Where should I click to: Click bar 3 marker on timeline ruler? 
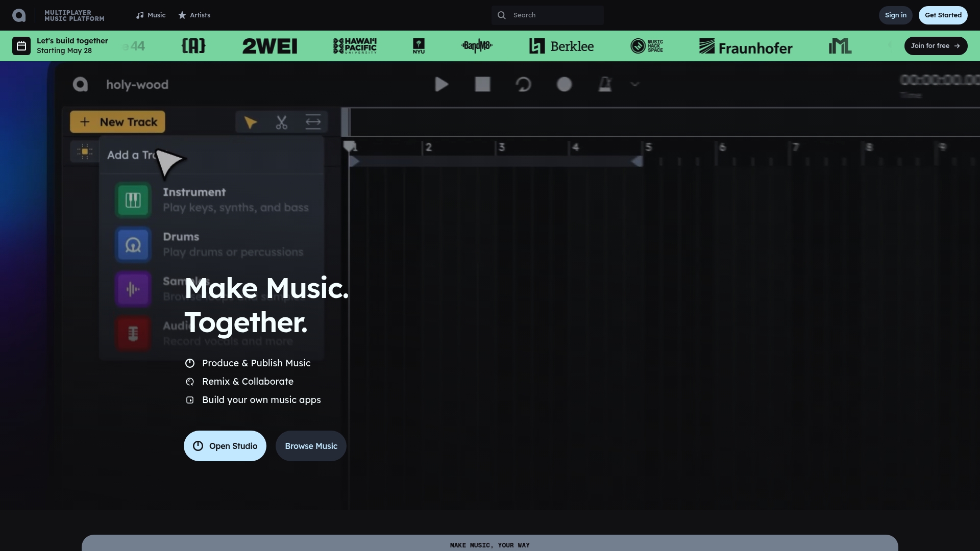coord(502,147)
